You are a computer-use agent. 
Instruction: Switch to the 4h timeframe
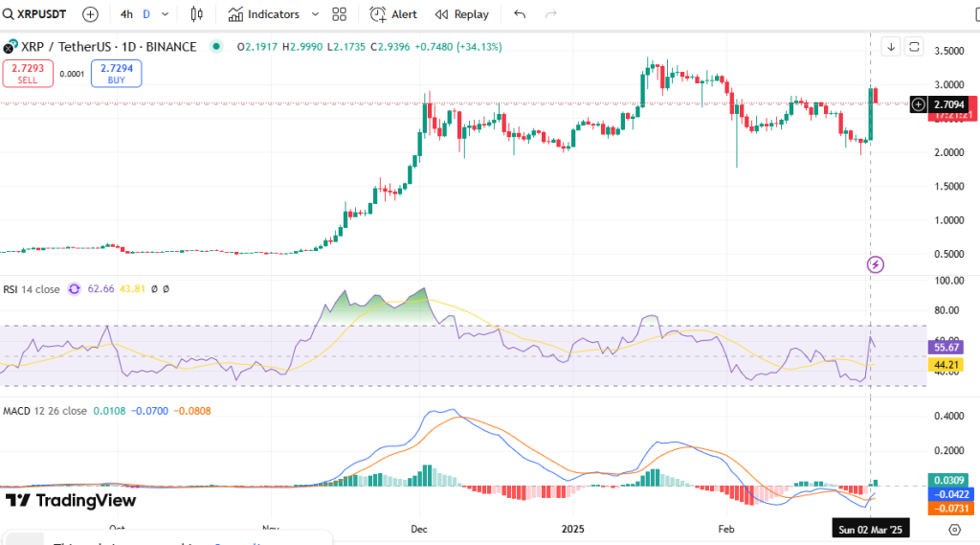(126, 14)
